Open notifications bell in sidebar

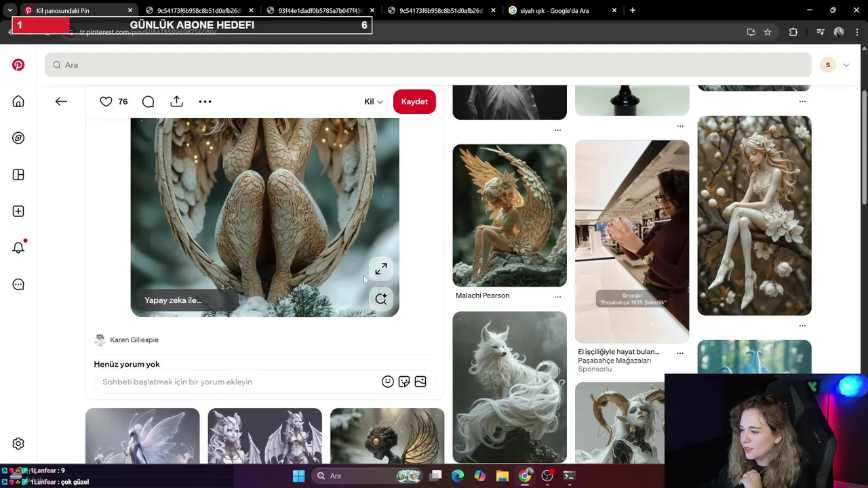tap(18, 247)
